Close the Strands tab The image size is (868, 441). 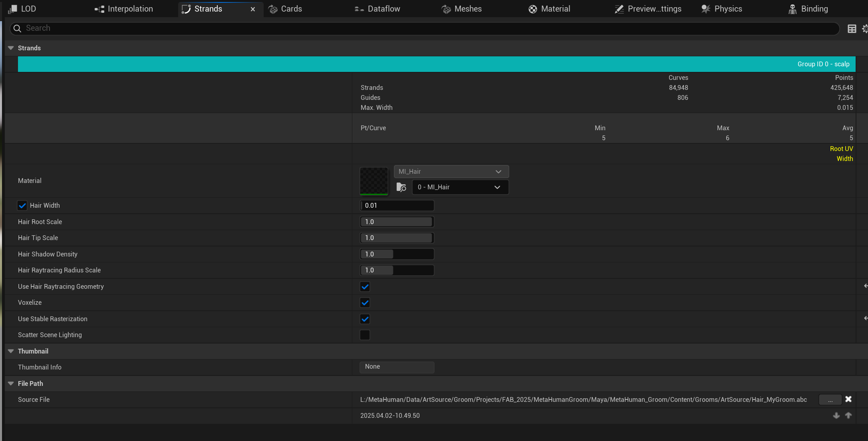point(253,9)
